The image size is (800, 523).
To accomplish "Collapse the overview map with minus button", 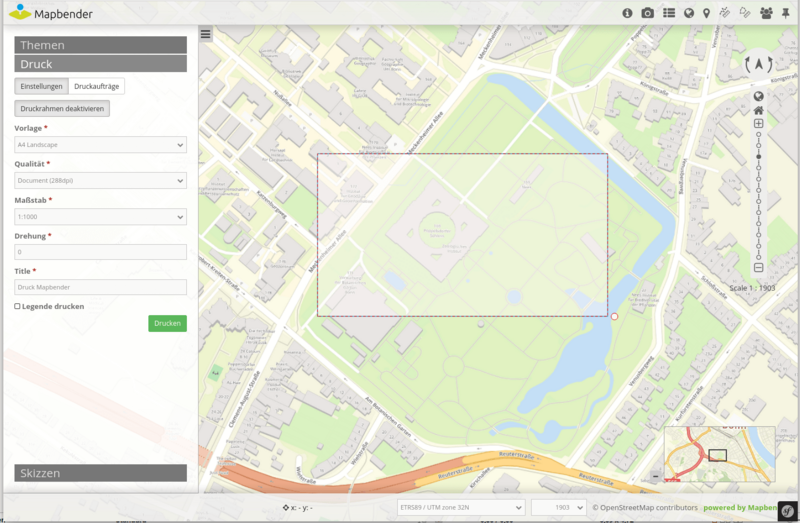I will click(x=655, y=476).
